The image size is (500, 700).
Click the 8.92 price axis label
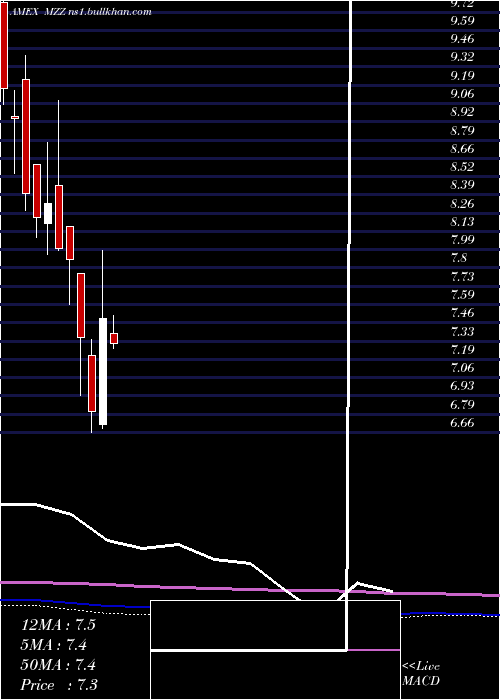tap(462, 112)
